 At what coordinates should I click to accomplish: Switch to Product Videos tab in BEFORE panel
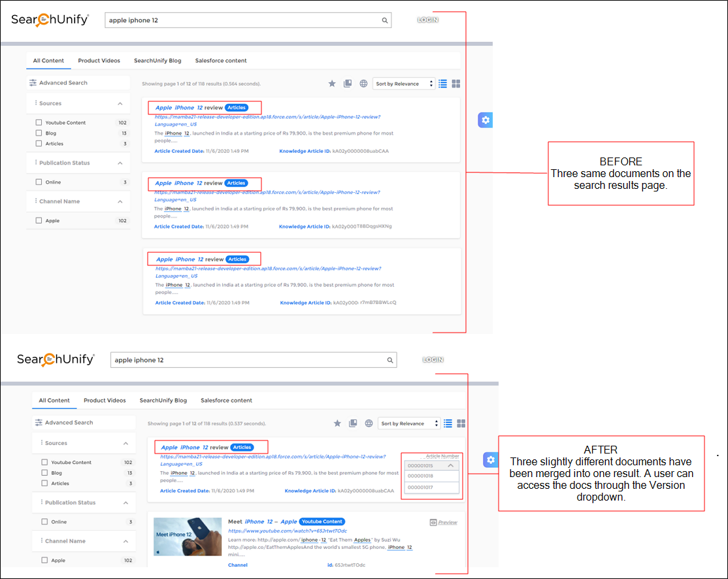99,61
